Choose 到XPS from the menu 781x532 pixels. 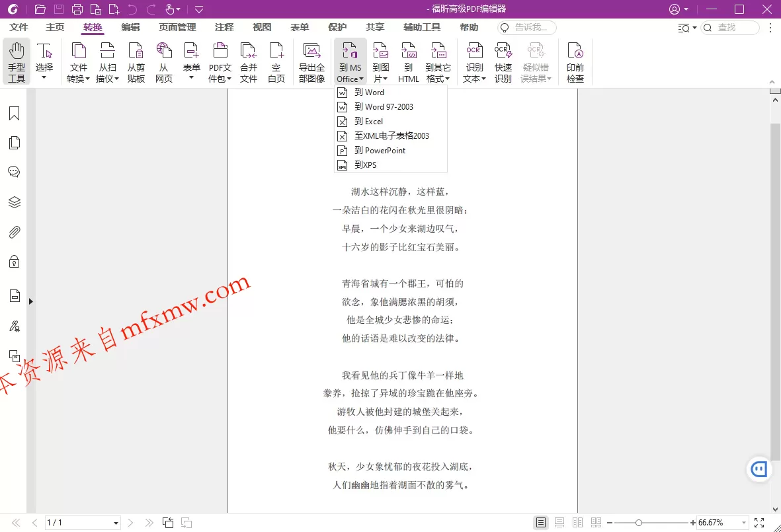(390, 165)
